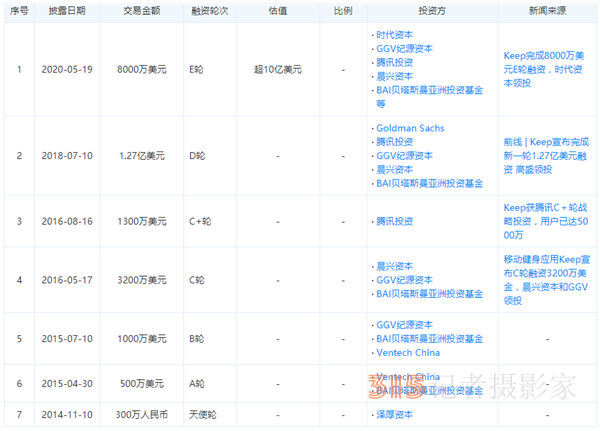Open 泽厚资本 investor link
The image size is (600, 431).
click(x=395, y=415)
